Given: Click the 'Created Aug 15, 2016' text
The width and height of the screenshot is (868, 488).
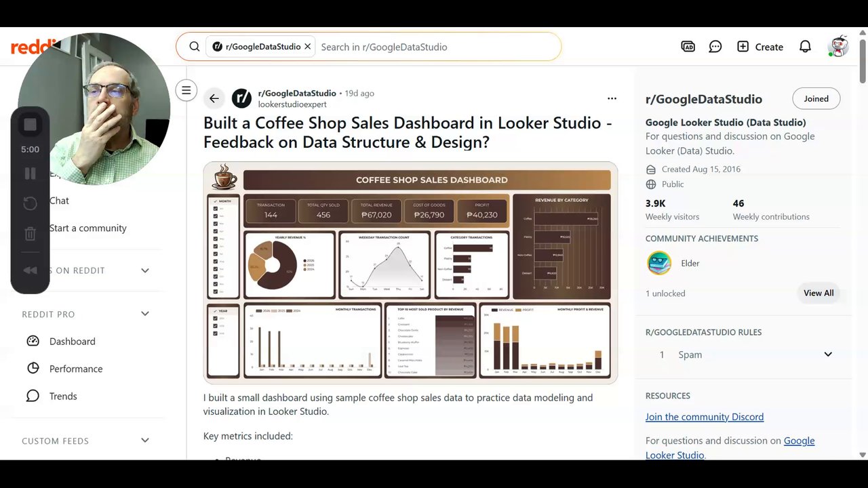Looking at the screenshot, I should tap(701, 169).
